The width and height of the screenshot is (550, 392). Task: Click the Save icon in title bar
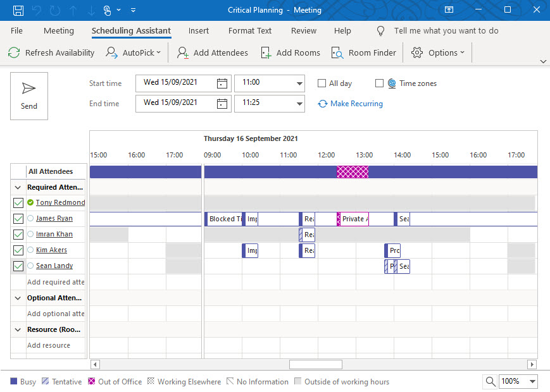coord(18,10)
